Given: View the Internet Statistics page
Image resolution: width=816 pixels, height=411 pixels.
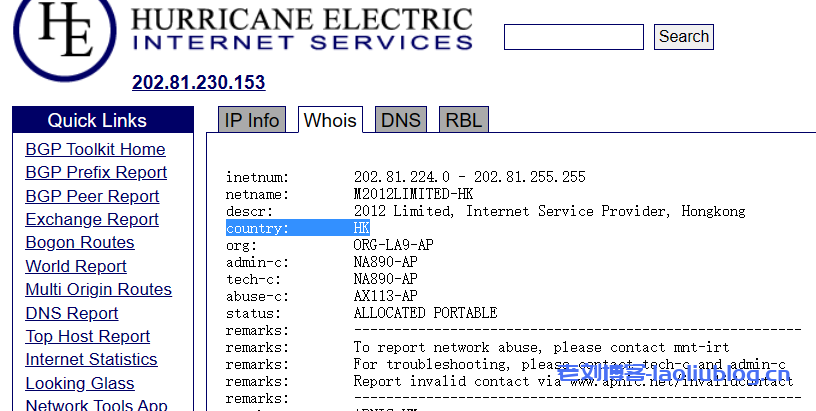Looking at the screenshot, I should tap(91, 360).
